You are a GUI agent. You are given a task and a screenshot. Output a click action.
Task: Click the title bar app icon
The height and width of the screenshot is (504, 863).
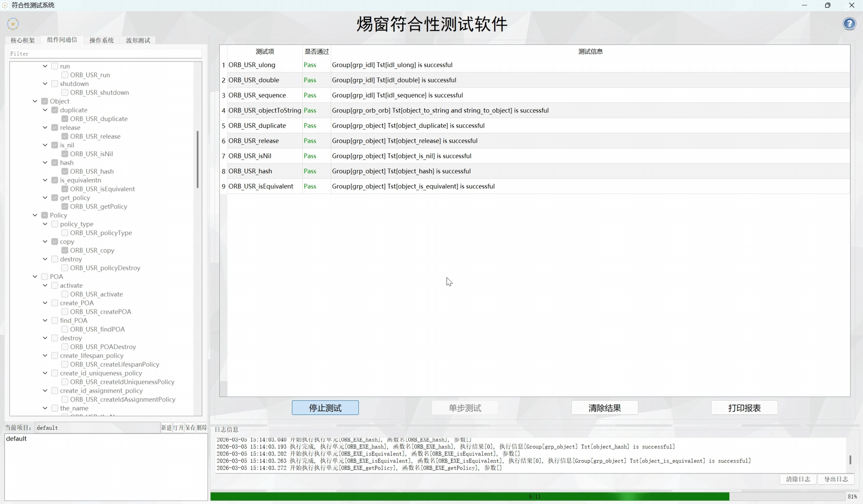point(5,5)
